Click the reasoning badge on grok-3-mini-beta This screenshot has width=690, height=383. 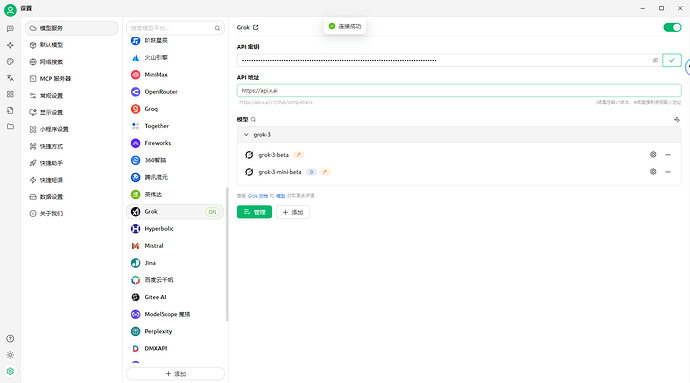[x=311, y=172]
